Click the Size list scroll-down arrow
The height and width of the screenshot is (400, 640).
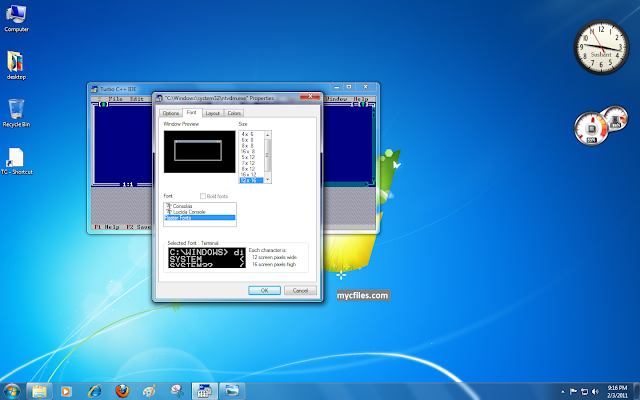(268, 179)
